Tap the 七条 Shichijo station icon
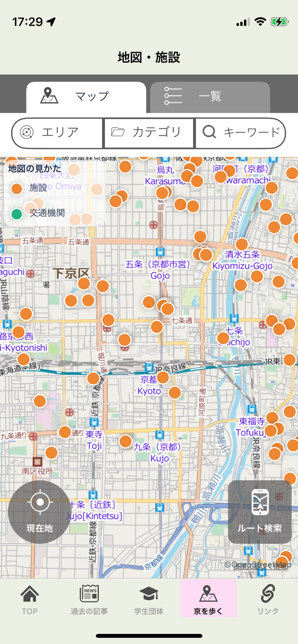The height and width of the screenshot is (644, 298). tap(234, 318)
